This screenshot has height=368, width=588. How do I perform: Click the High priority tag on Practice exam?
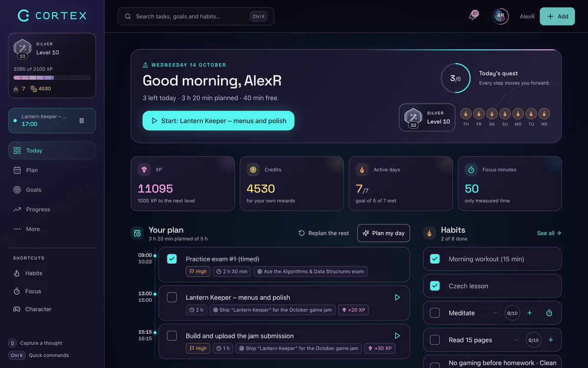click(x=198, y=271)
